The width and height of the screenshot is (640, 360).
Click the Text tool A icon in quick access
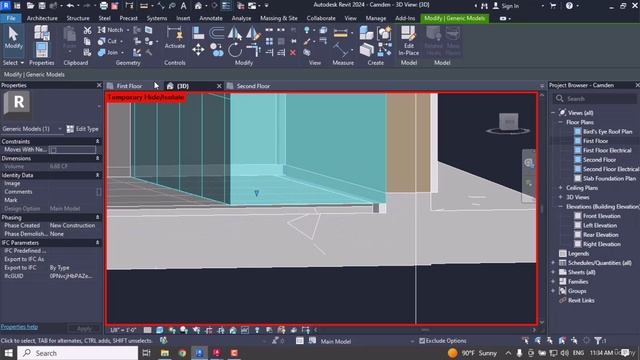coord(184,6)
